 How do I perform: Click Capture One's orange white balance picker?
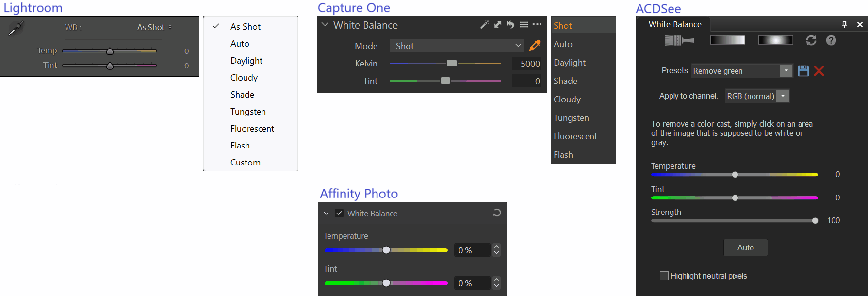coord(535,46)
